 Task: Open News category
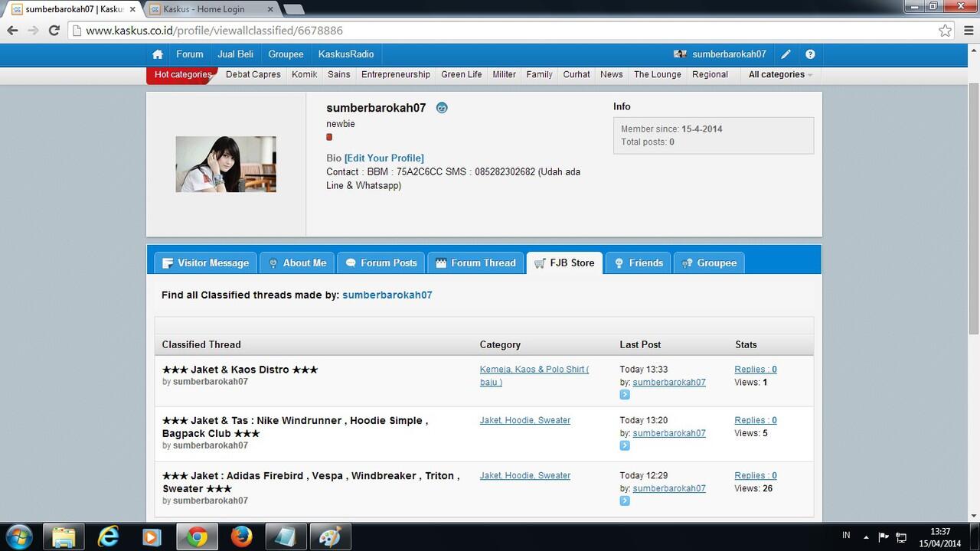(x=612, y=74)
